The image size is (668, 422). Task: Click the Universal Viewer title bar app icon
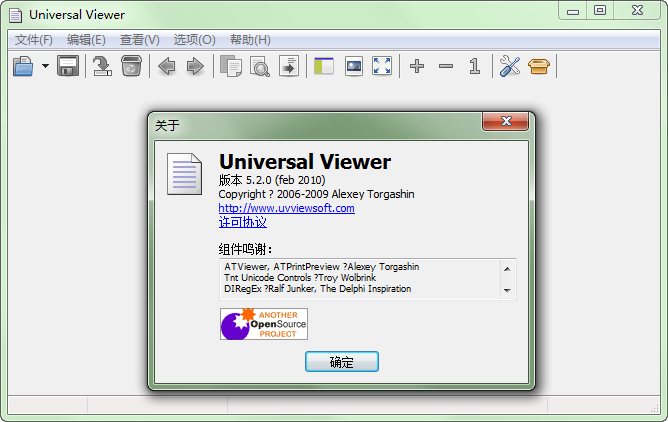[16, 15]
